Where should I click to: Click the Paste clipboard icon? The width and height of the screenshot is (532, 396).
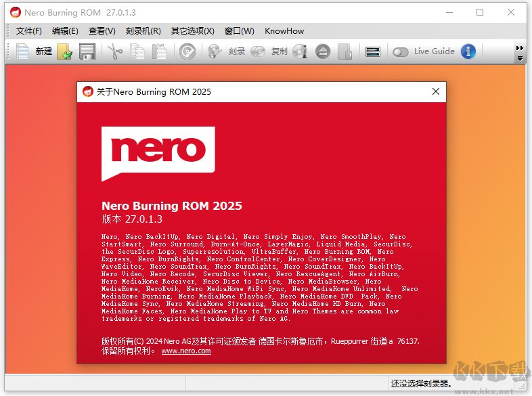coord(159,51)
